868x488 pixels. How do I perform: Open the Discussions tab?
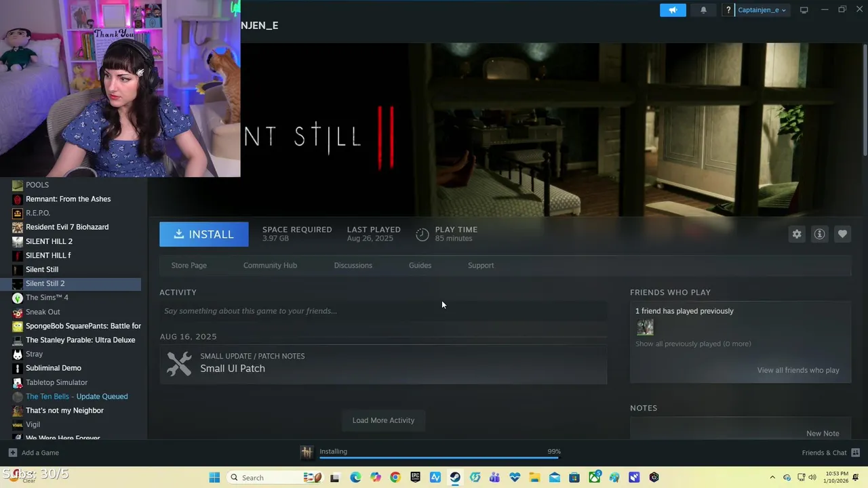353,265
